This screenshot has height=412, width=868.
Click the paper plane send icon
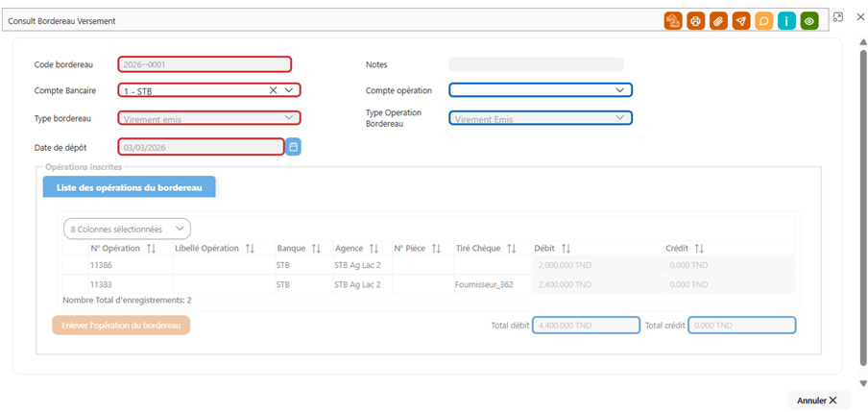[x=741, y=21]
